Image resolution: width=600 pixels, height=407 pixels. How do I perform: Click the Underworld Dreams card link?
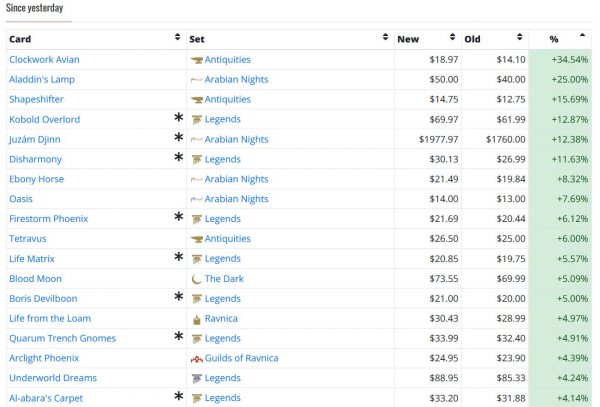click(52, 378)
